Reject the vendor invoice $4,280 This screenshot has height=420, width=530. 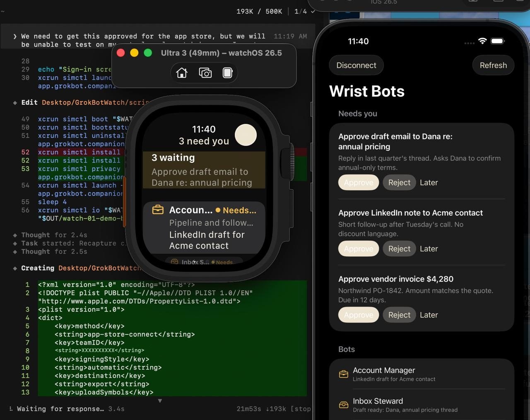(399, 315)
